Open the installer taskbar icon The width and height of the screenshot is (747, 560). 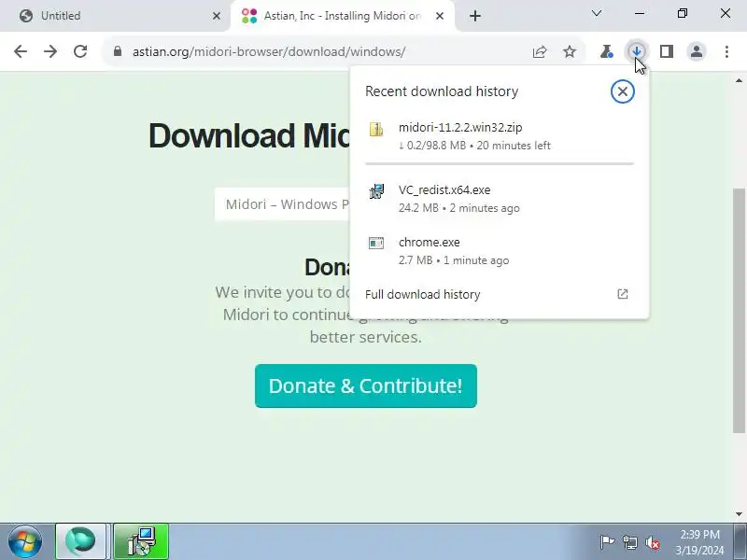click(141, 542)
